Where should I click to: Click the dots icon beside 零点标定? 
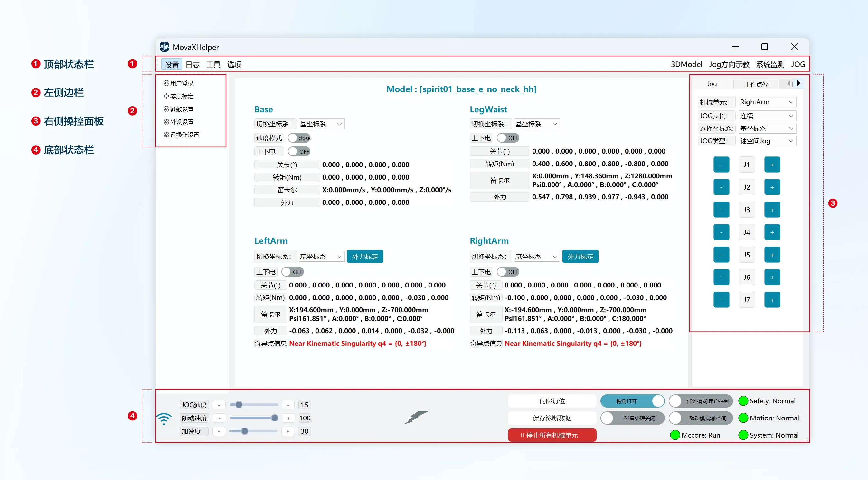pos(166,96)
